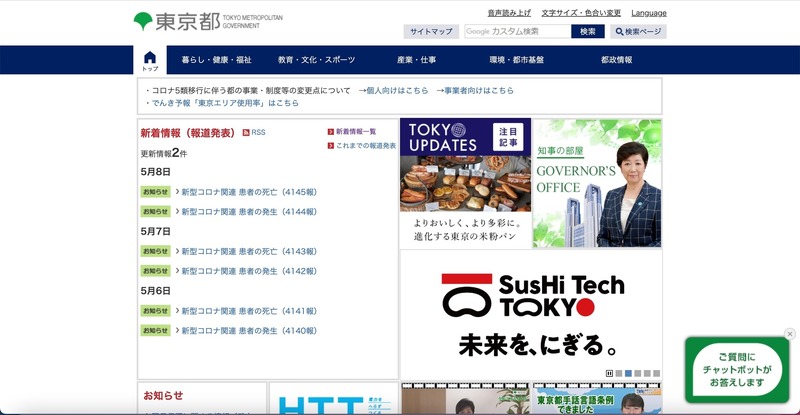The image size is (800, 415).
Task: Open 新型コロナ関連 患者の発生（4144報）link
Action: [x=248, y=212]
